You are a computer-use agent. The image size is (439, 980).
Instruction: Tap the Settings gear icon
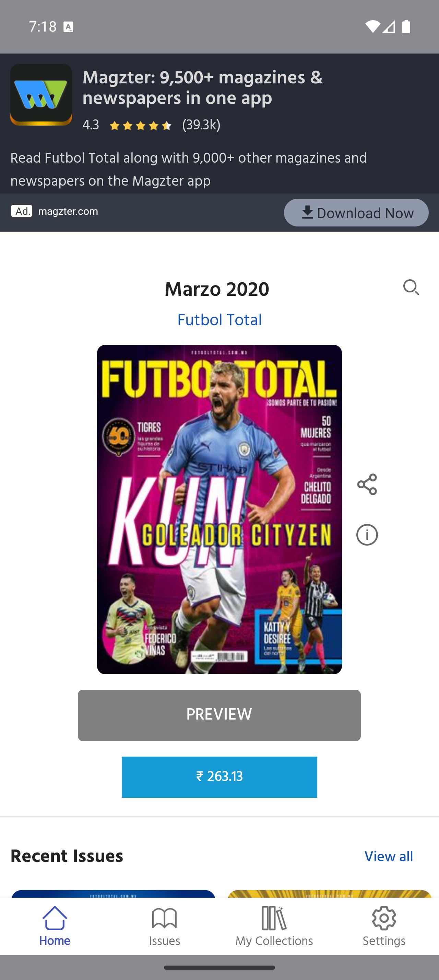coord(384,918)
